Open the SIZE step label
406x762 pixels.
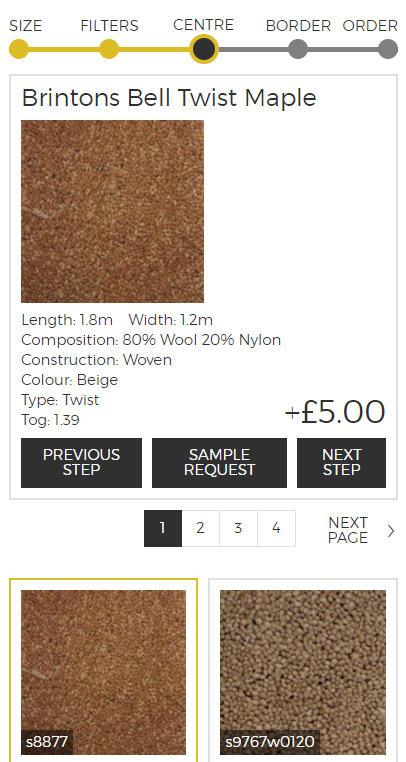coord(26,26)
